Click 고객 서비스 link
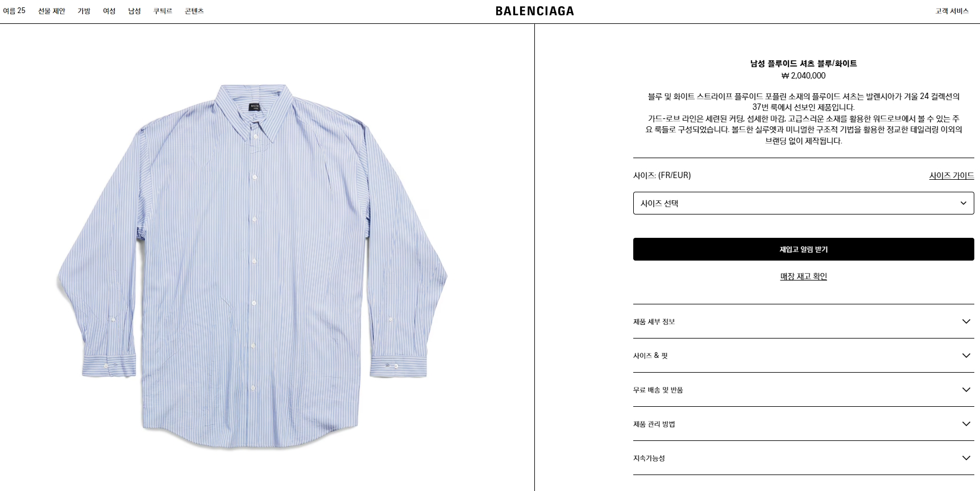This screenshot has width=980, height=491. pos(952,11)
